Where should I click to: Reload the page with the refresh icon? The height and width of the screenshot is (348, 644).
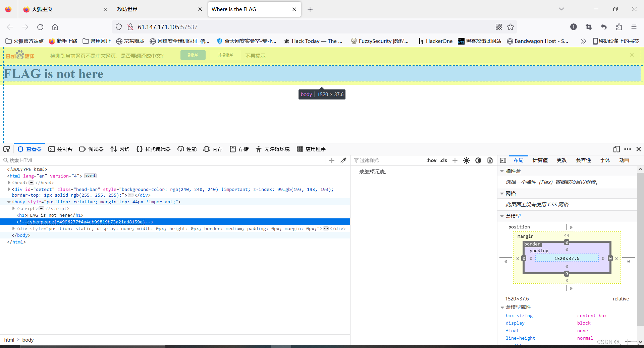(x=40, y=27)
